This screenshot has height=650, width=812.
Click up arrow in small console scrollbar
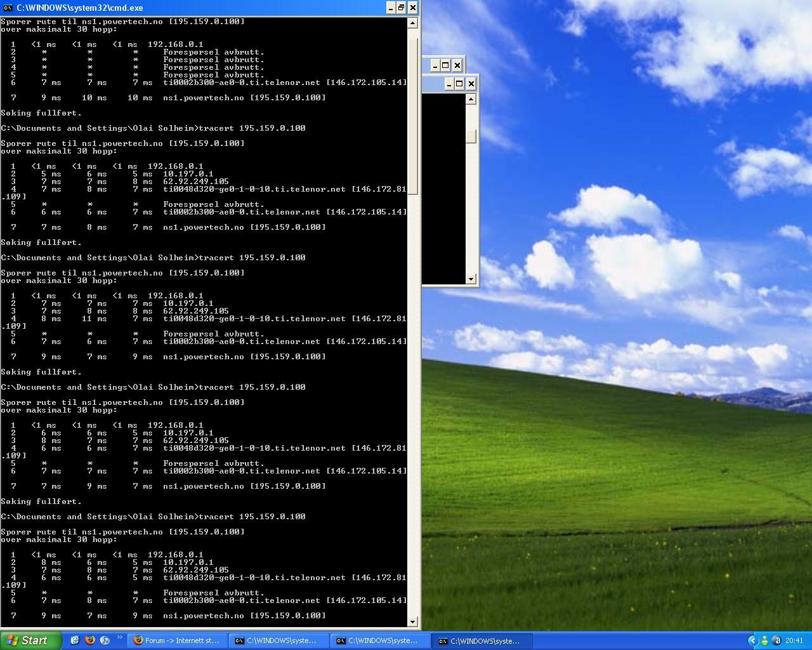coord(471,99)
